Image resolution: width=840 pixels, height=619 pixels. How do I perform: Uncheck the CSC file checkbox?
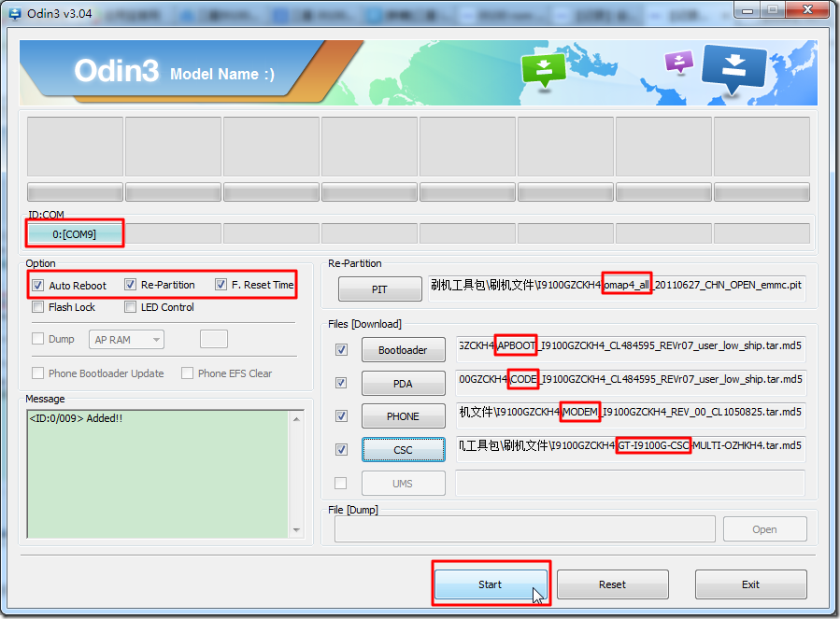click(341, 449)
